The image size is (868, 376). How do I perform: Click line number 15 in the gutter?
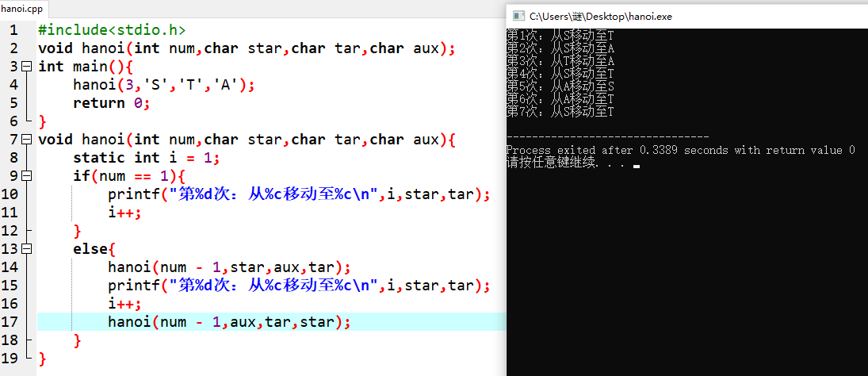point(10,286)
